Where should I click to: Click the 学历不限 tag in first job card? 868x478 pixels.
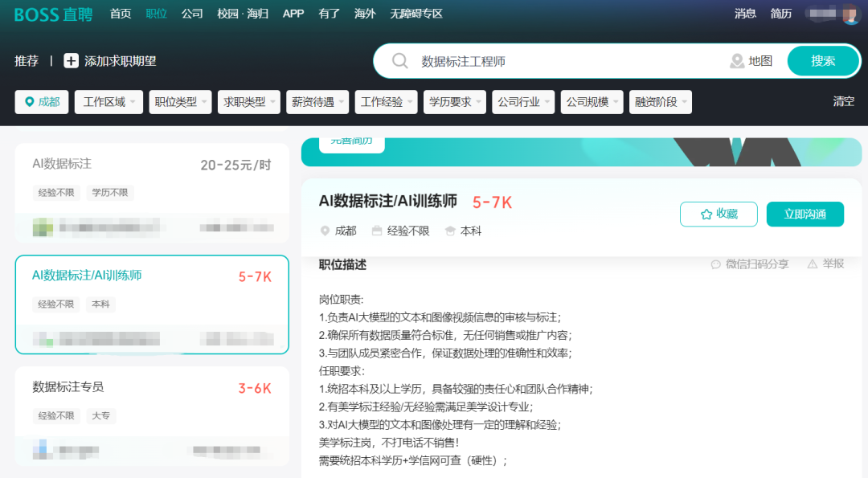pyautogui.click(x=109, y=193)
